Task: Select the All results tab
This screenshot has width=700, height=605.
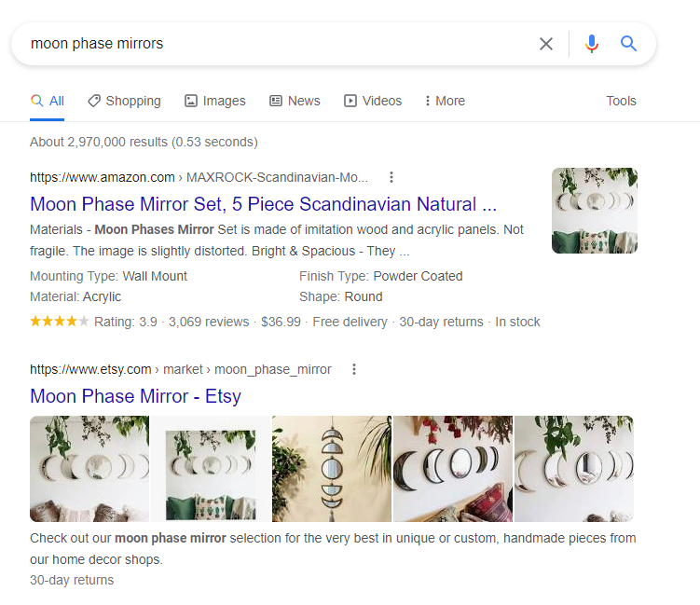Action: pyautogui.click(x=48, y=101)
